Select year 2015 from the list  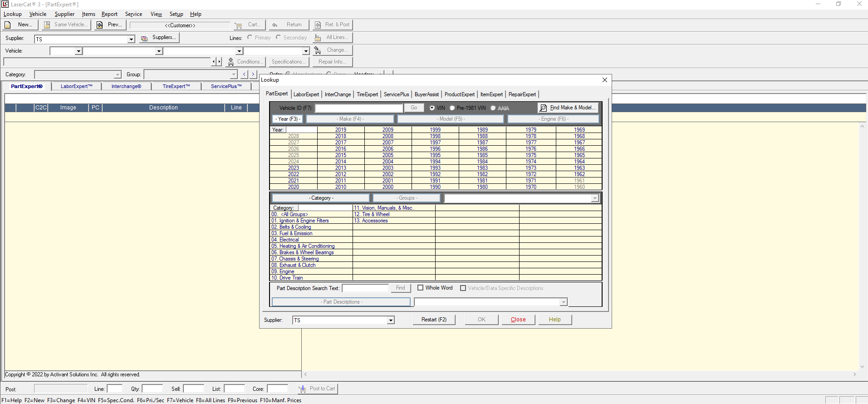click(x=341, y=155)
